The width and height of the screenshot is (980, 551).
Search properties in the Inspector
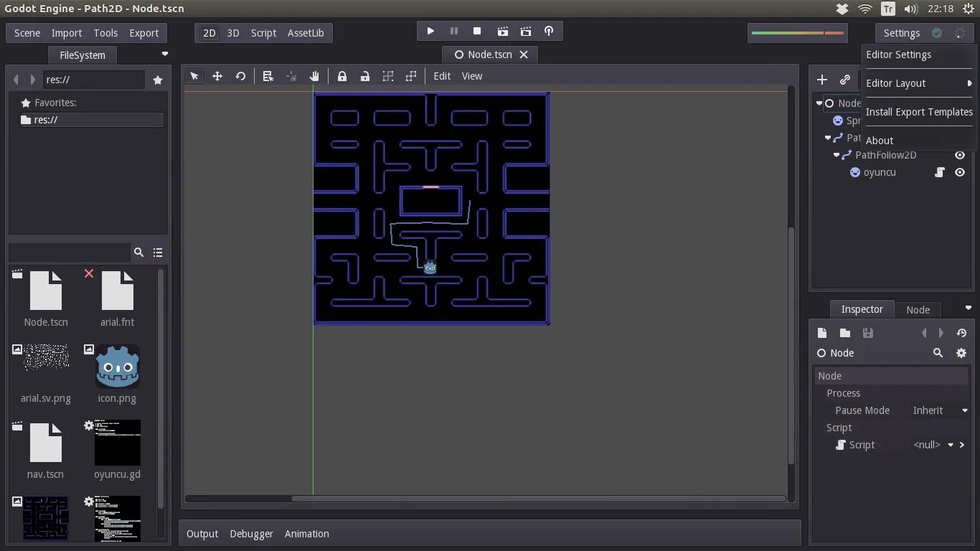[938, 353]
